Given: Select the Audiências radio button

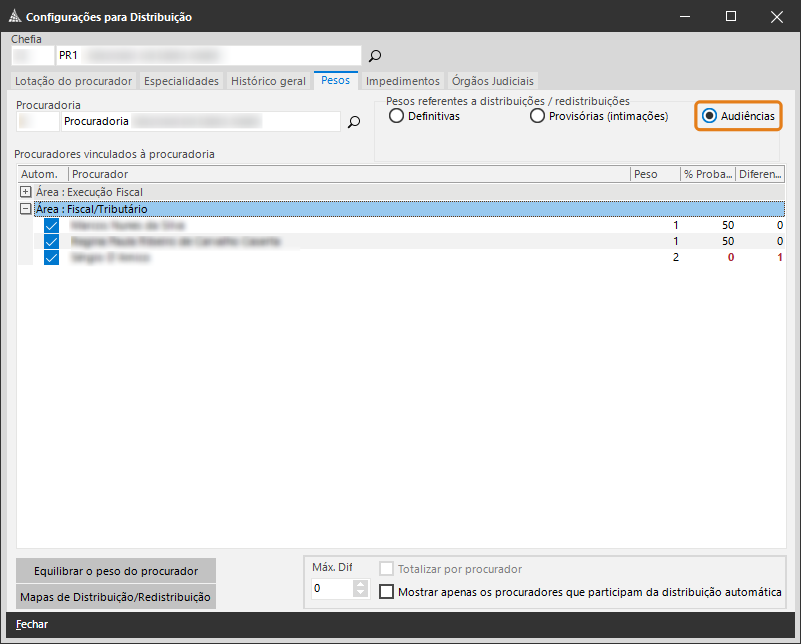Looking at the screenshot, I should coord(709,117).
